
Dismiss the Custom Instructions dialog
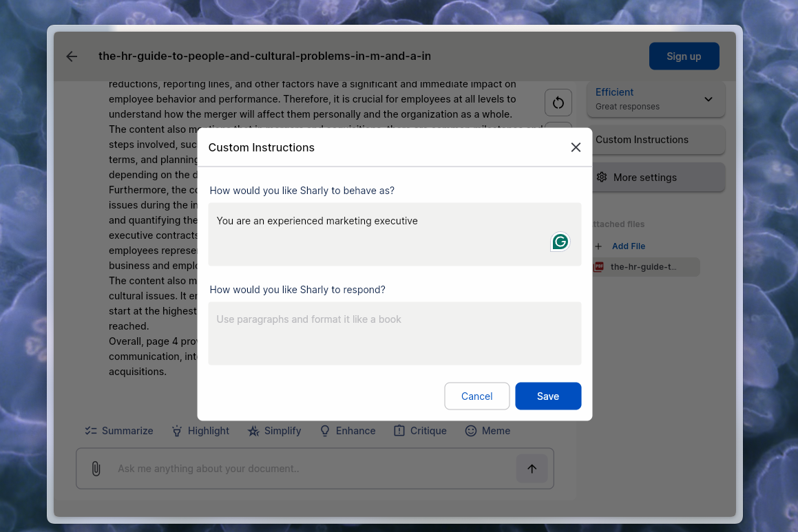click(x=576, y=147)
